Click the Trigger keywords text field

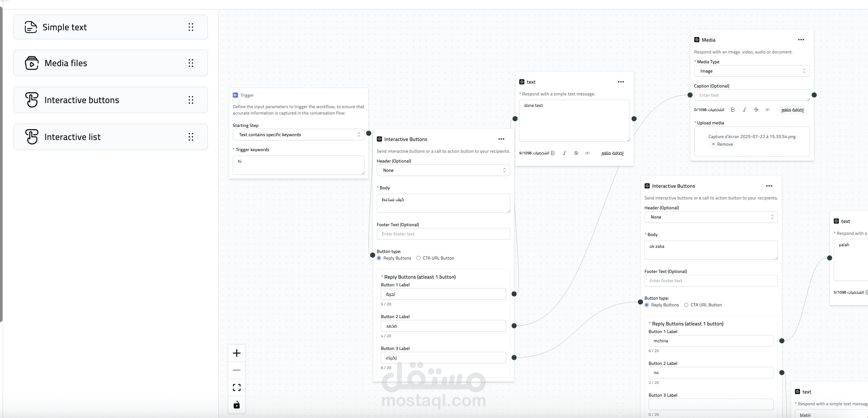coord(298,165)
